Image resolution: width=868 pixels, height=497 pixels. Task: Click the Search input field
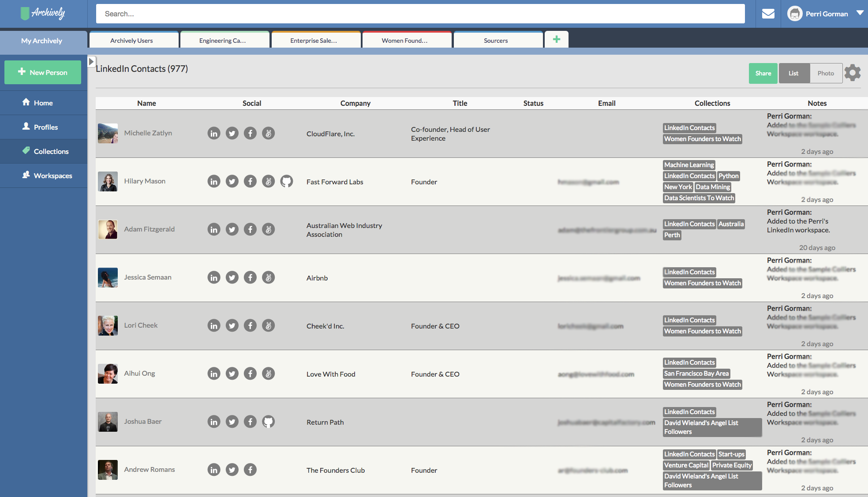[420, 14]
